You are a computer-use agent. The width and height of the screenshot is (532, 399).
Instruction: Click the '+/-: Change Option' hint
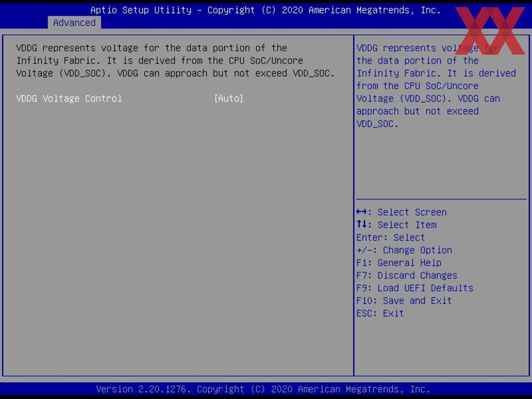click(404, 250)
